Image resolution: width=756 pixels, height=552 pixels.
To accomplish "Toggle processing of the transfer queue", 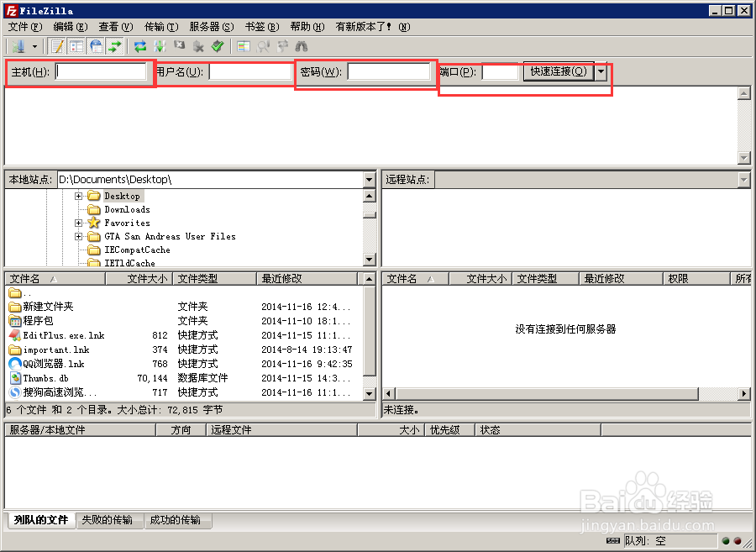I will click(160, 47).
